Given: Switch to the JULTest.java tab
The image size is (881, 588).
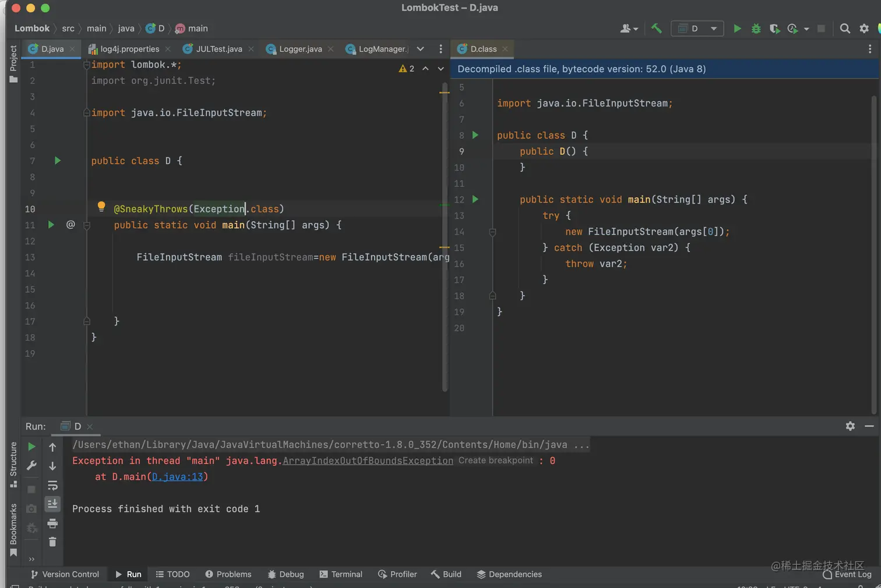Looking at the screenshot, I should tap(218, 49).
